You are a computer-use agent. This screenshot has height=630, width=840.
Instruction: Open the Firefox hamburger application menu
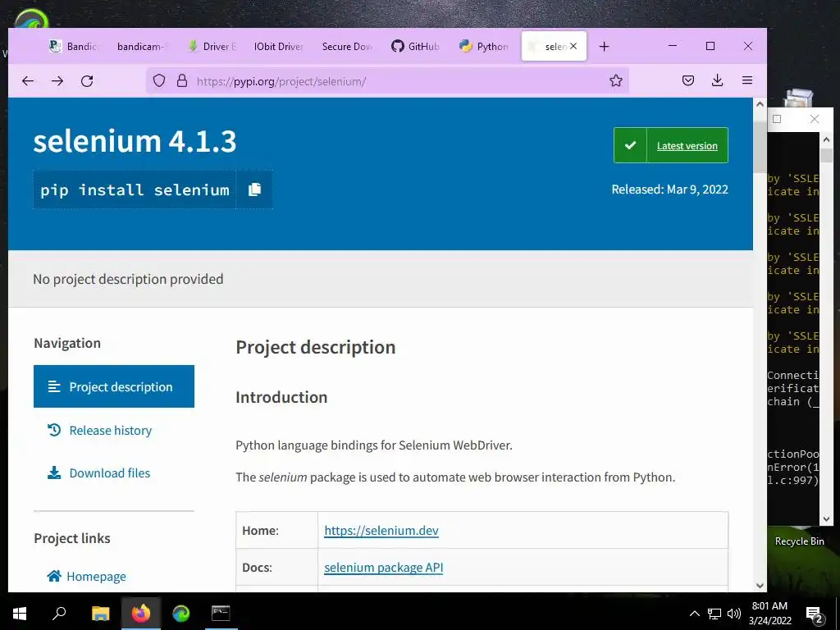(x=747, y=81)
